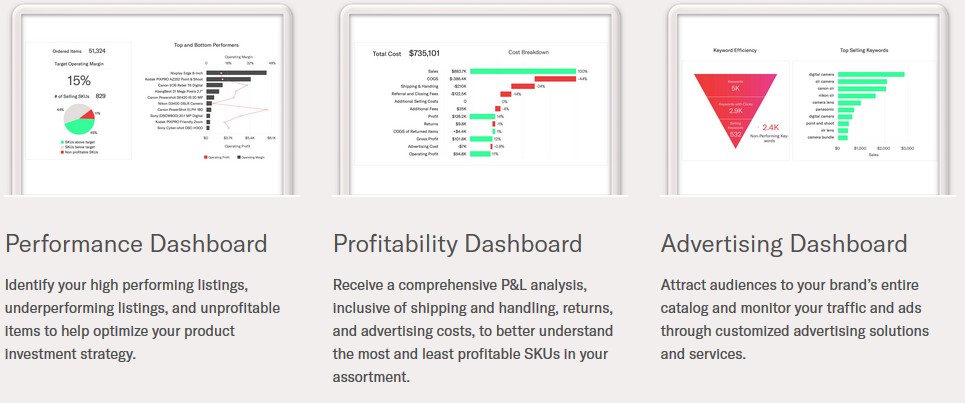Click the SKU pie chart

pyautogui.click(x=79, y=119)
